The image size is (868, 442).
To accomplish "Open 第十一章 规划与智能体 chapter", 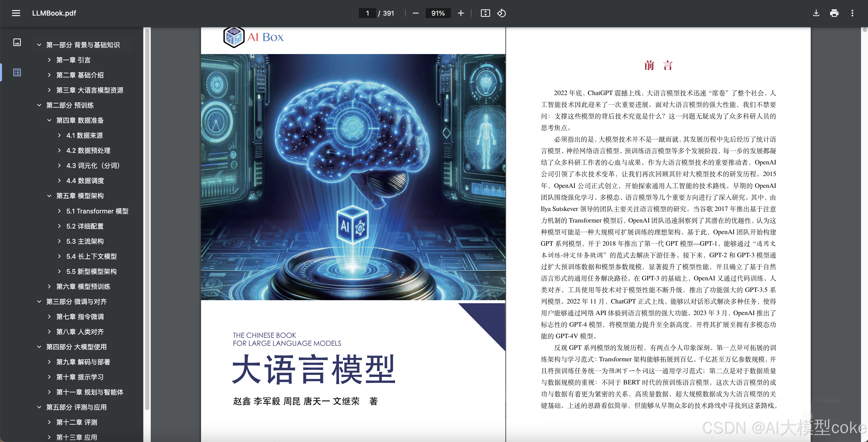I will point(90,392).
